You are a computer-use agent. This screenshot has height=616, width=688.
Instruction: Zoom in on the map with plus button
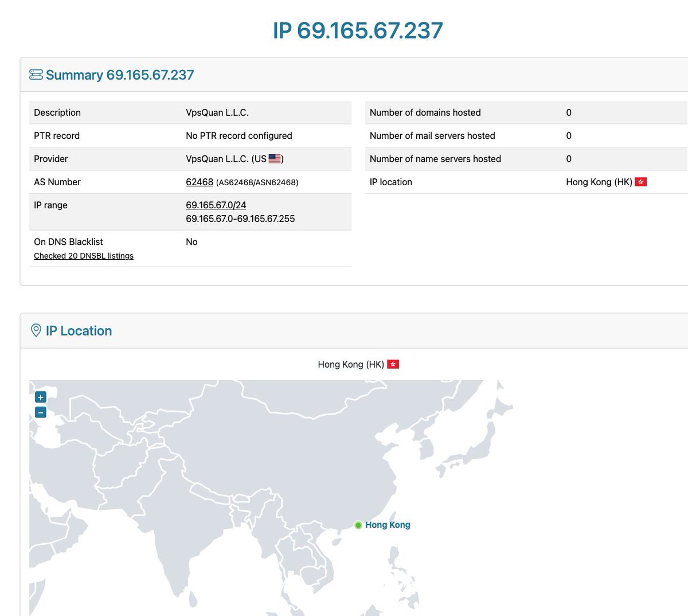pos(41,397)
